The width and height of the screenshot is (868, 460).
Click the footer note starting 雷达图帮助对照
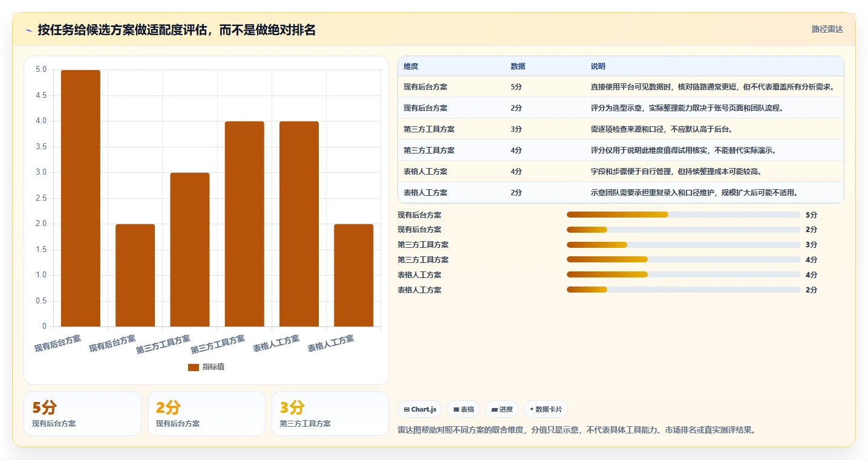coord(576,430)
